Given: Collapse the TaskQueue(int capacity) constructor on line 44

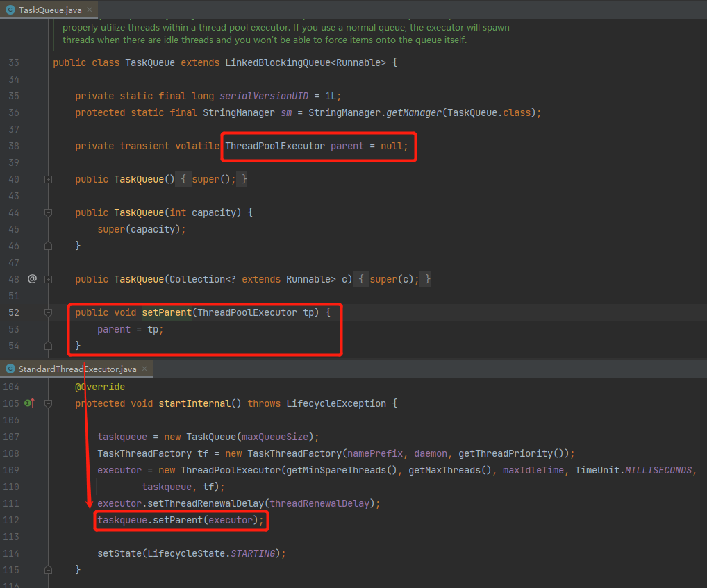Looking at the screenshot, I should coord(48,212).
